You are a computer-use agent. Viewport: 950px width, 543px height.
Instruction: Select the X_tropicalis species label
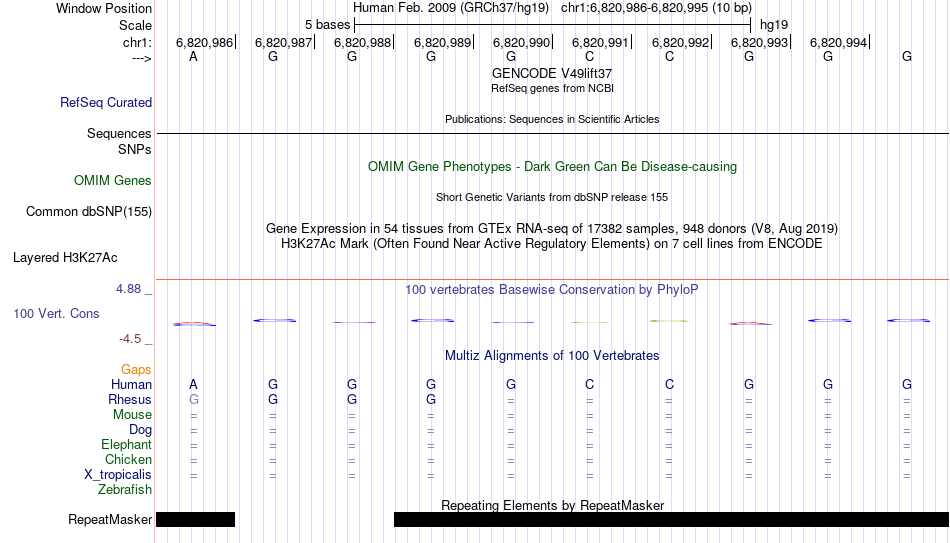[x=118, y=475]
